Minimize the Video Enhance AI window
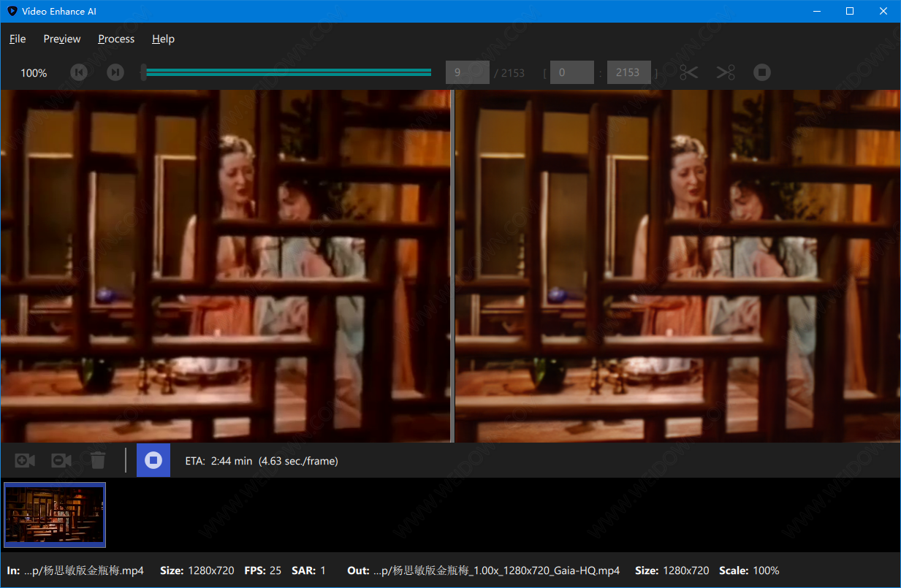 [816, 11]
